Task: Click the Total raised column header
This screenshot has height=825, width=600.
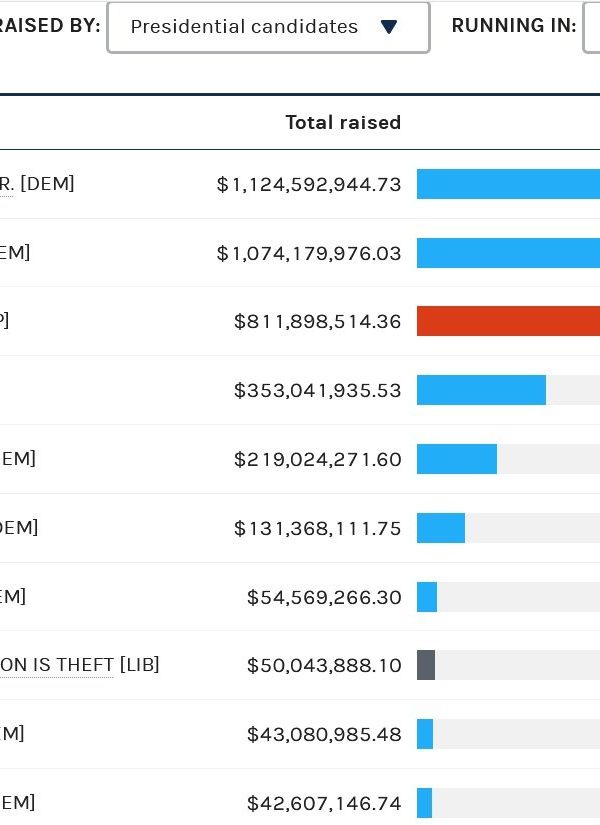Action: point(343,122)
